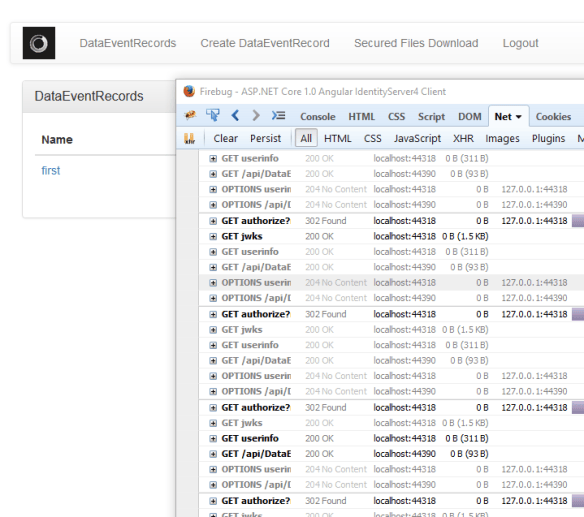The width and height of the screenshot is (584, 517).
Task: Select the All request filter
Action: coord(306,138)
